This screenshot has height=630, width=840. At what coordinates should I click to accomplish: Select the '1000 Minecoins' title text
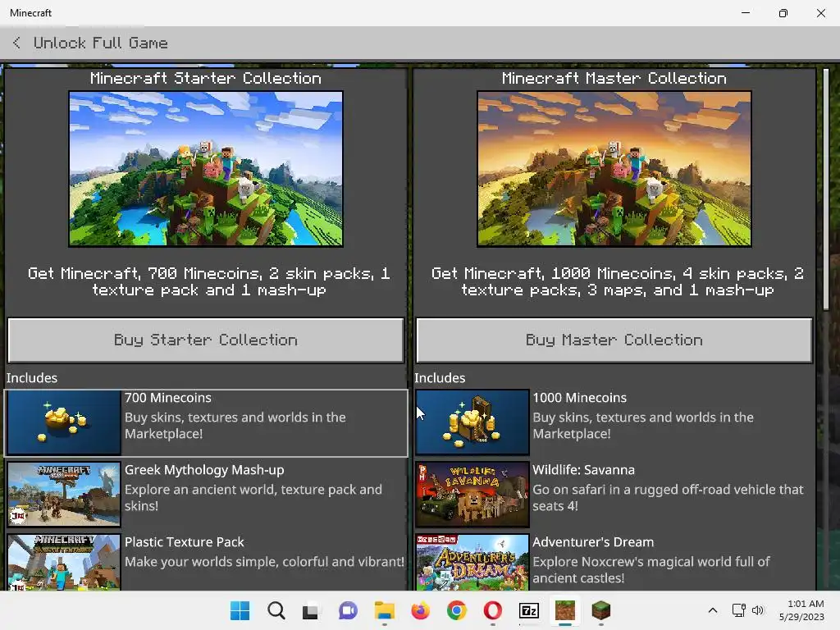click(579, 398)
